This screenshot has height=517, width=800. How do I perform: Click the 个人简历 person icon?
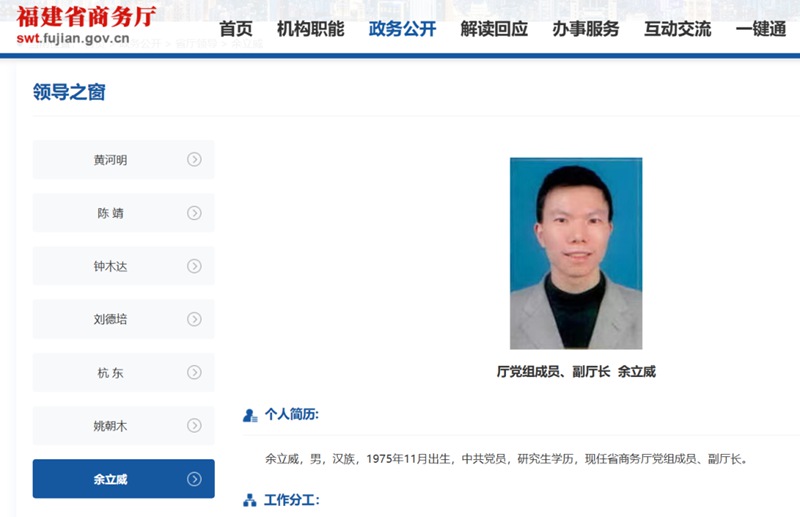[x=250, y=415]
